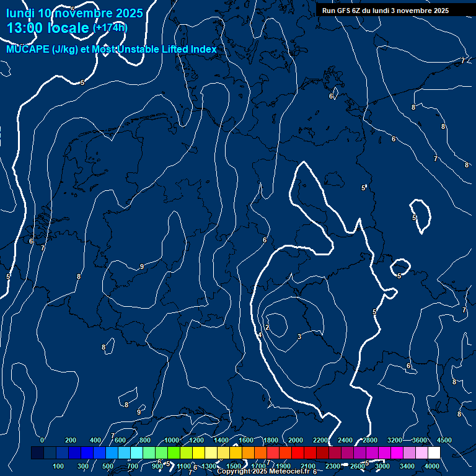Image resolution: width=476 pixels, height=476 pixels.
Task: Click the legend value '4000'
Action: coord(431,466)
